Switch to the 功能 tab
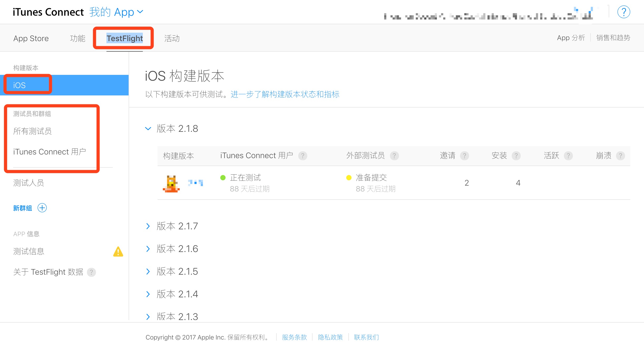Viewport: 644px width, 349px height. click(x=78, y=38)
